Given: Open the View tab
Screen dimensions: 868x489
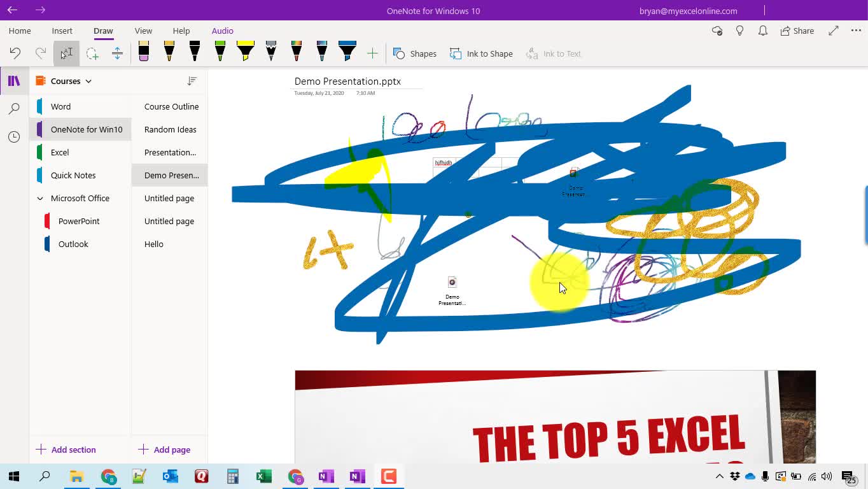Looking at the screenshot, I should [143, 31].
